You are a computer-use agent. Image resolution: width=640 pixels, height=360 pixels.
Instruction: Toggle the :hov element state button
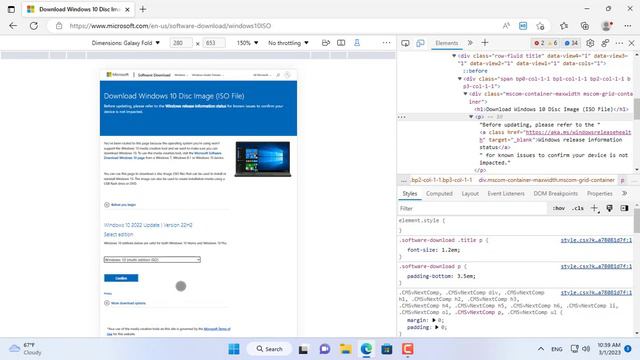[558, 208]
